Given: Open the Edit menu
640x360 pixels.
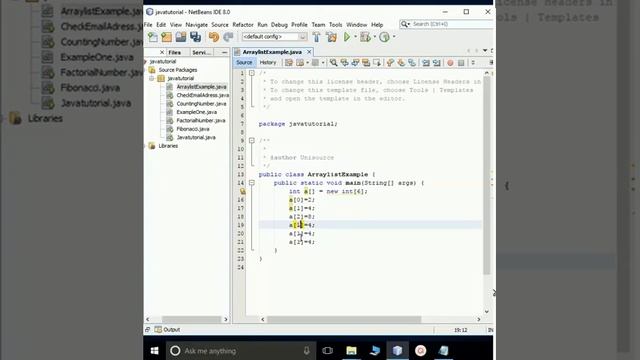Looking at the screenshot, I should tap(161, 24).
